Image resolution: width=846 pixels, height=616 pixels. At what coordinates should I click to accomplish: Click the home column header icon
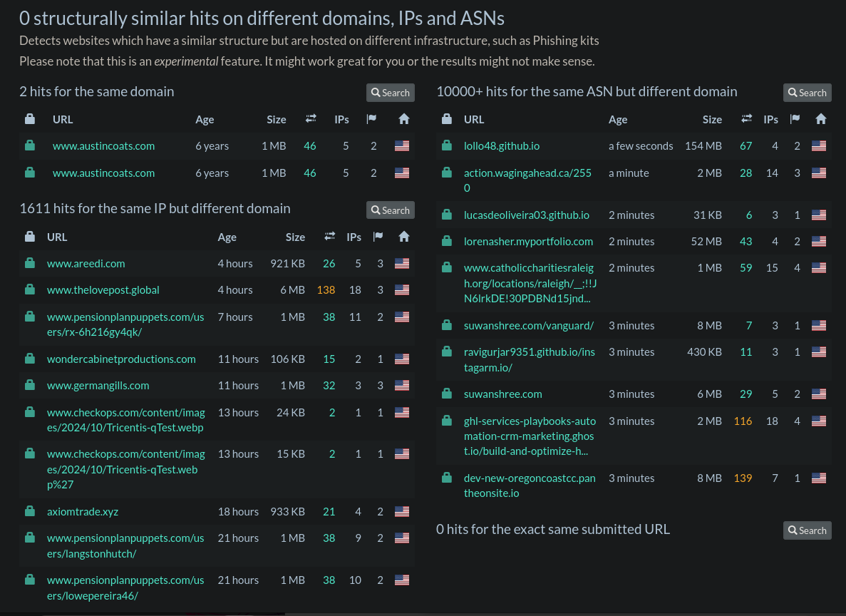tap(403, 119)
